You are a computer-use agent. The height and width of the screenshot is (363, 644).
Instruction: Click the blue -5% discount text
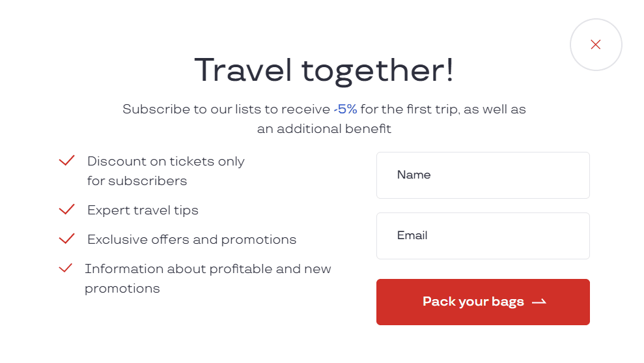click(345, 109)
